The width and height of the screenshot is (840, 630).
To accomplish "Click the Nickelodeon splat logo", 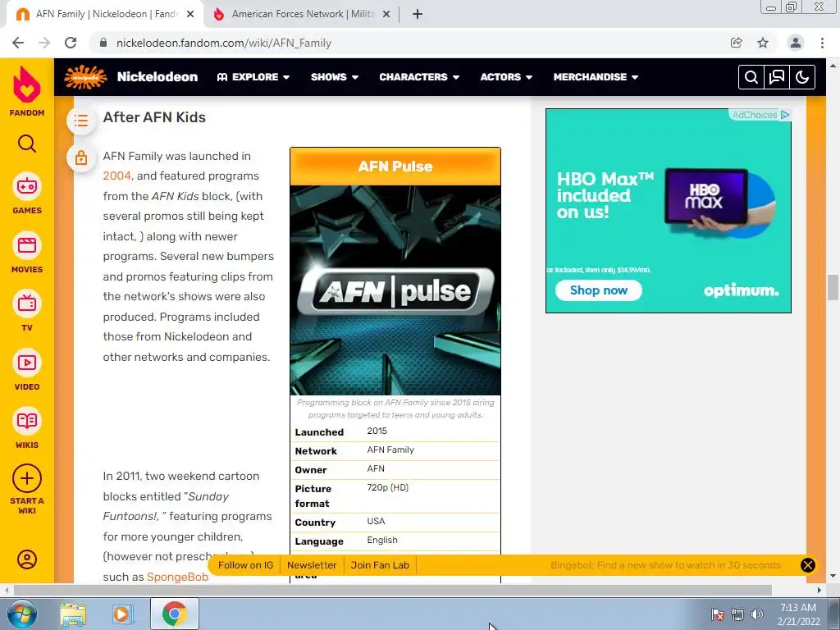I will (x=85, y=77).
